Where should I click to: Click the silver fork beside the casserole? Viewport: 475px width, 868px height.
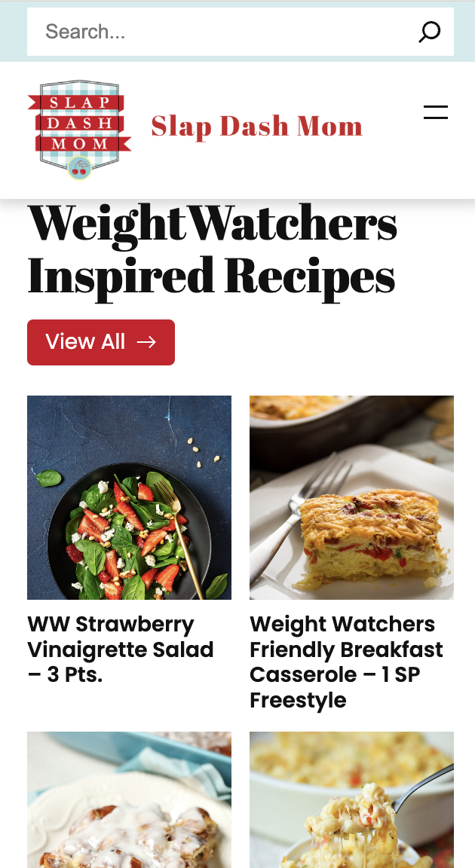pos(299,521)
